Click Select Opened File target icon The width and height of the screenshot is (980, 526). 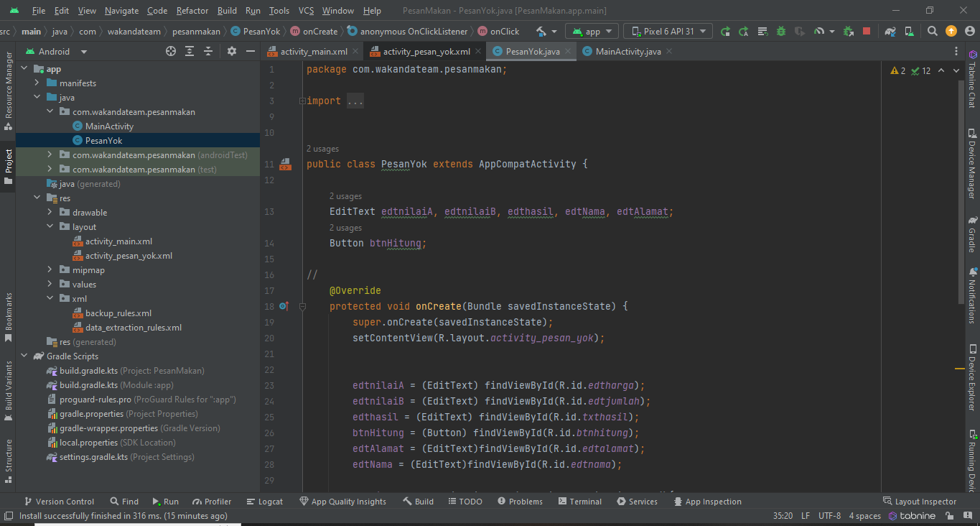pos(171,52)
